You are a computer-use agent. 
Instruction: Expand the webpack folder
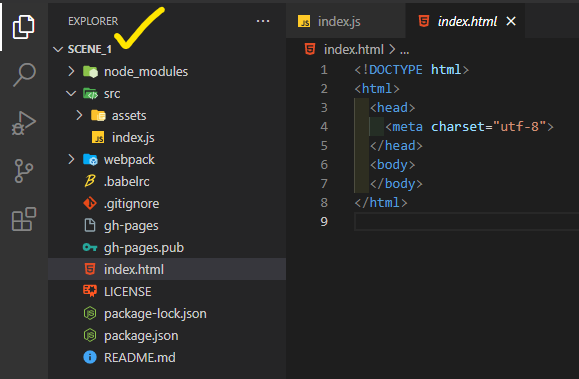pos(71,159)
